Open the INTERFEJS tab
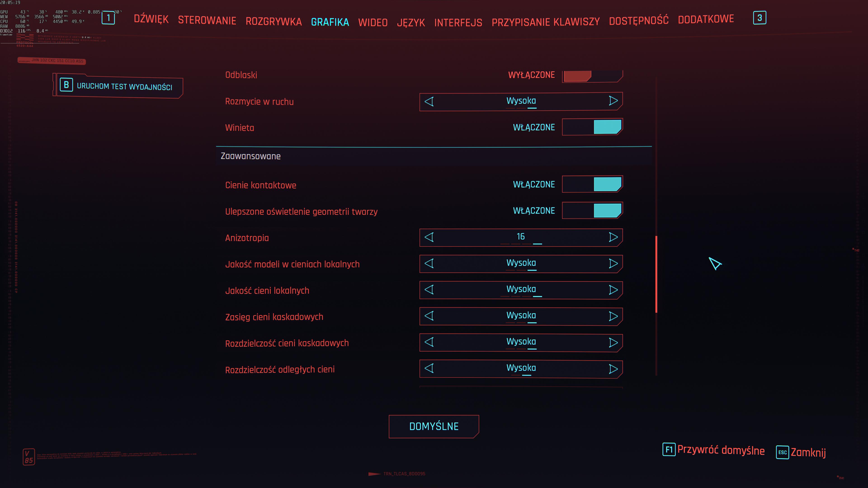Screen dimensions: 868x488 458,23
